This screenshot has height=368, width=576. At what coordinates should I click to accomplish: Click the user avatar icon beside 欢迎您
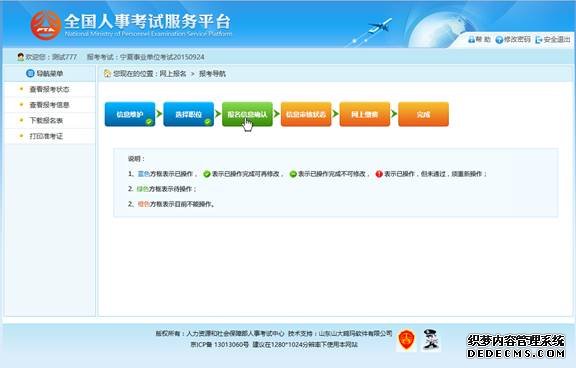click(x=21, y=57)
